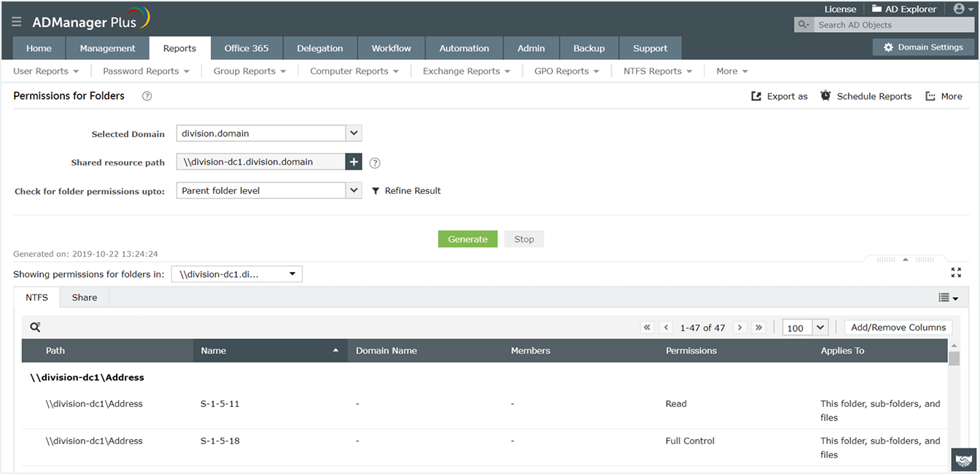This screenshot has height=474, width=980.
Task: Click the Permissions column header
Action: [735, 351]
